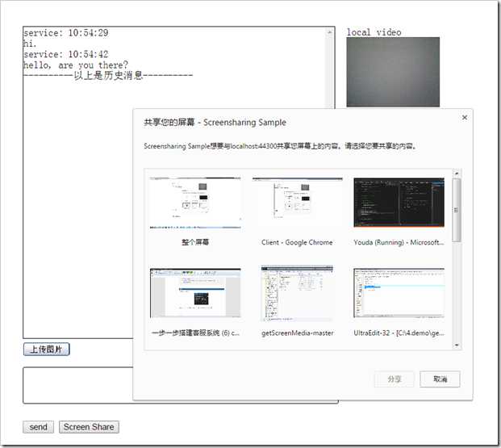Image resolution: width=501 pixels, height=448 pixels.
Task: Pick the UltraEdit-32 window thumbnail
Action: (x=399, y=293)
